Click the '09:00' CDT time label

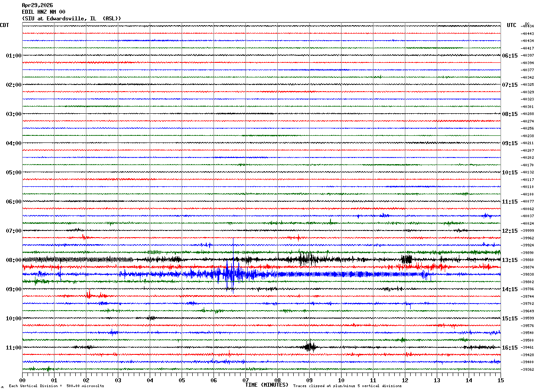(x=14, y=289)
